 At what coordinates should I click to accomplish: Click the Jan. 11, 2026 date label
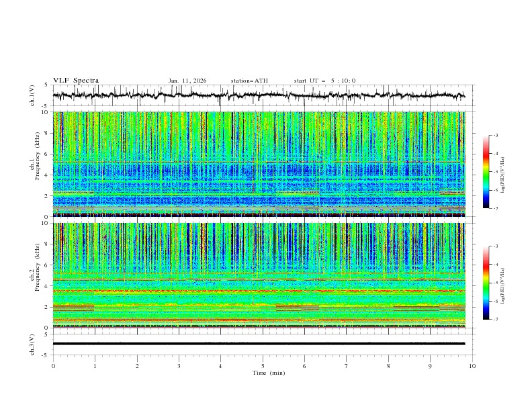pos(187,81)
